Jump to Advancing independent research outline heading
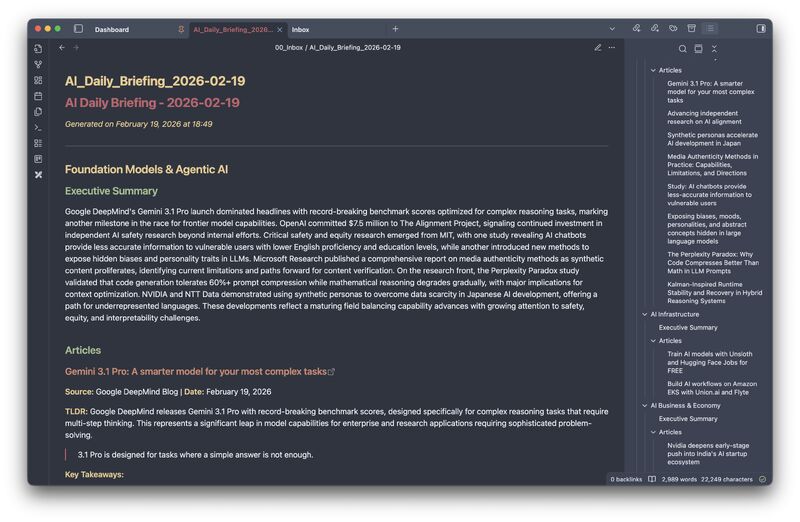The image size is (800, 522). (x=704, y=117)
